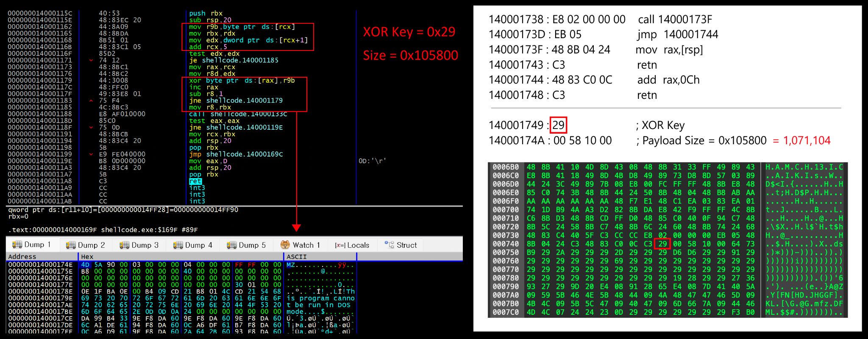Select the 'inc rax' instruction
This screenshot has width=868, height=339.
pyautogui.click(x=204, y=87)
